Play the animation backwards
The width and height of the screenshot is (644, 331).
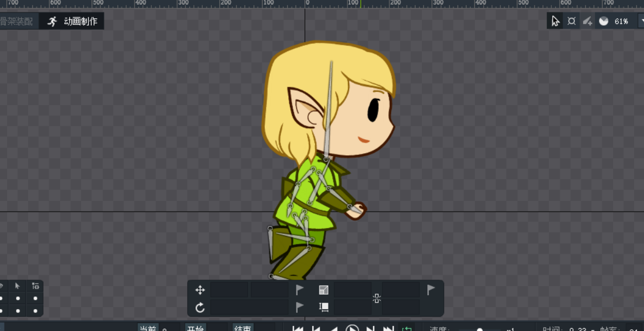pyautogui.click(x=334, y=329)
